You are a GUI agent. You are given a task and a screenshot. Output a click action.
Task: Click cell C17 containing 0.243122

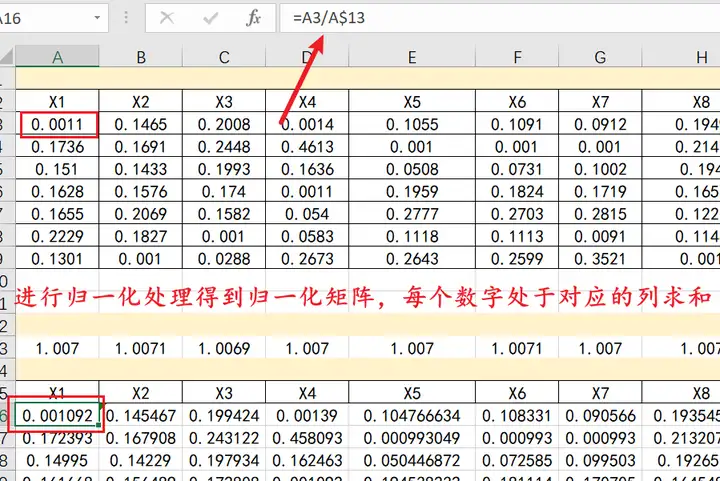[x=224, y=438]
